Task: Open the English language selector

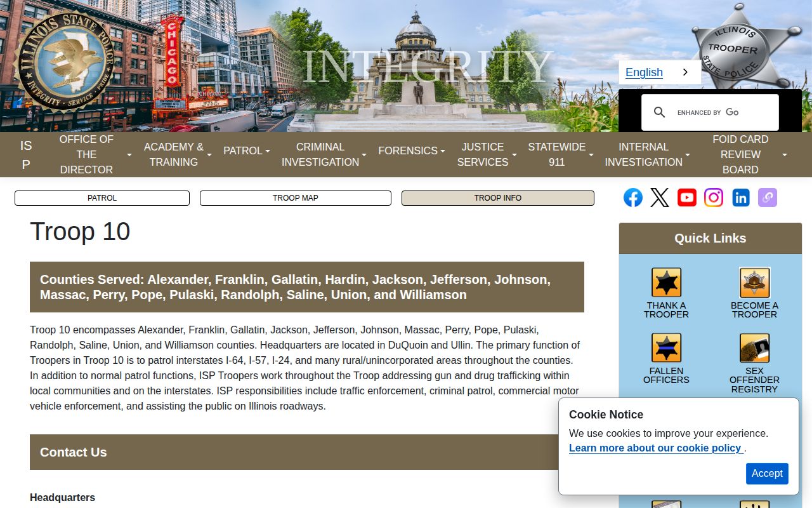Action: (x=660, y=72)
